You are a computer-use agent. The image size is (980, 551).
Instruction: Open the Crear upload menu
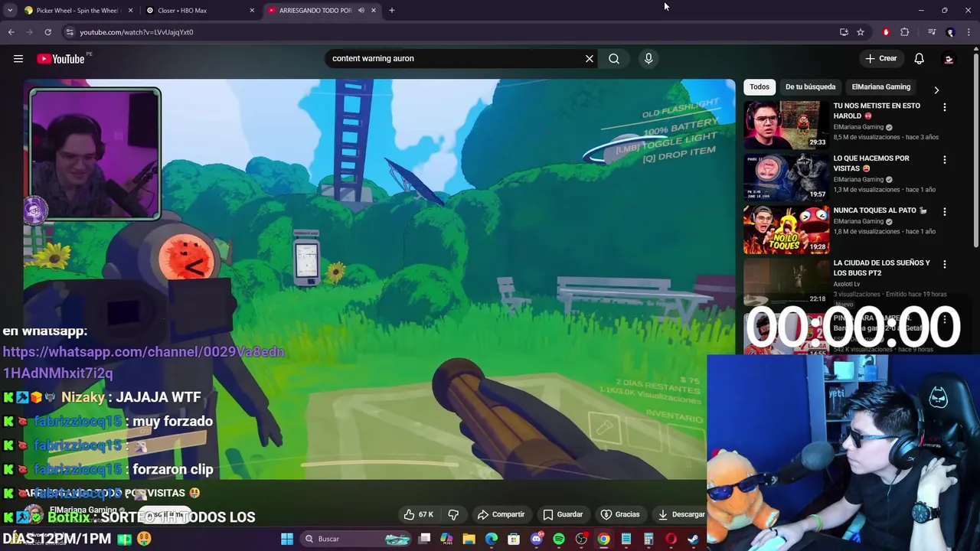[880, 58]
